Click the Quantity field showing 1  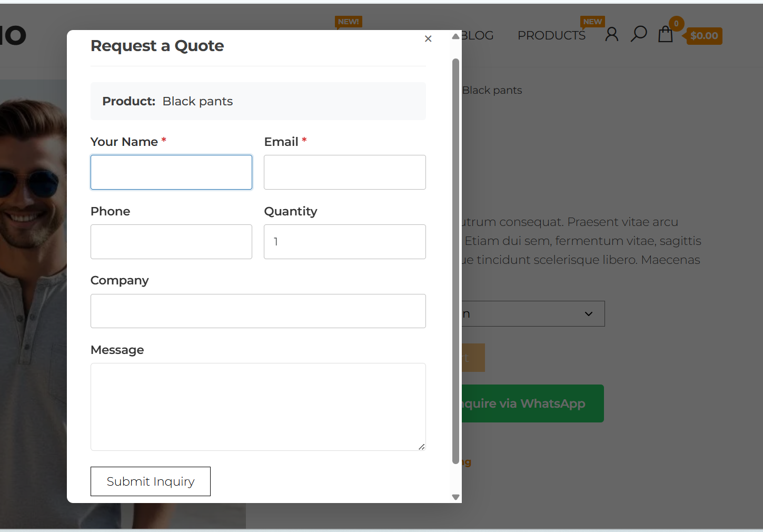(344, 242)
